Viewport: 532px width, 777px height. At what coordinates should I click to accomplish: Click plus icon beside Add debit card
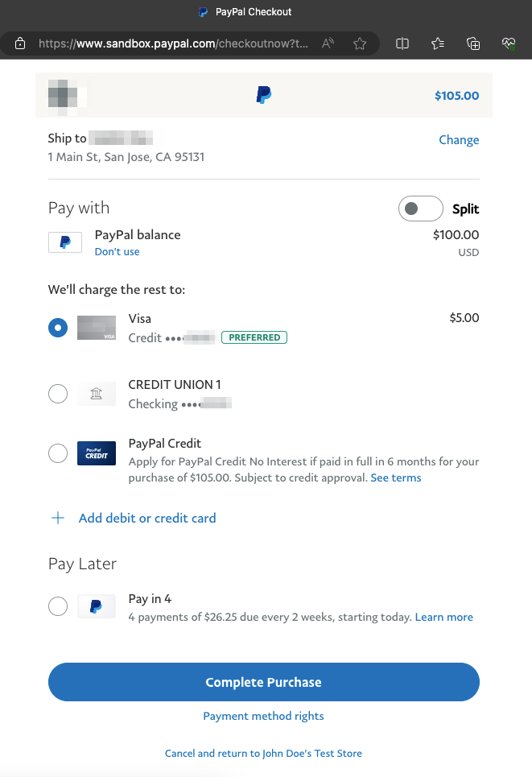(58, 519)
